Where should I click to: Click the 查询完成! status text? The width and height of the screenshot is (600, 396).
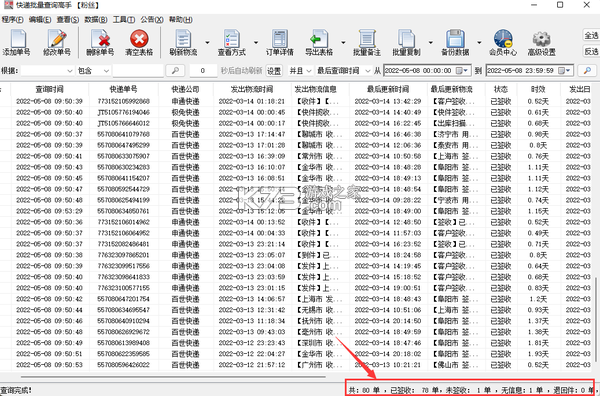pos(16,390)
